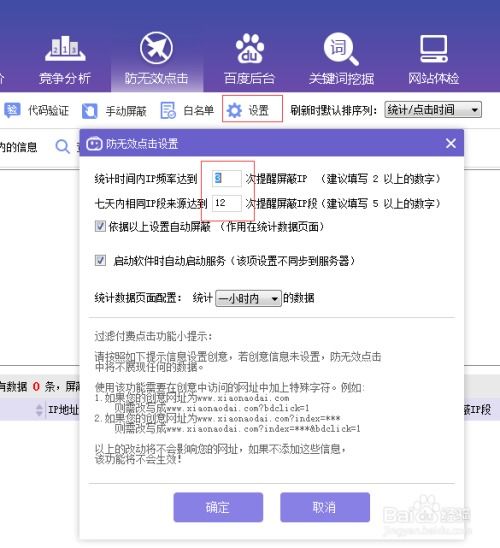The height and width of the screenshot is (548, 500).
Task: Click the 建议填写 5 以上的数字 hint
Action: pyautogui.click(x=380, y=203)
